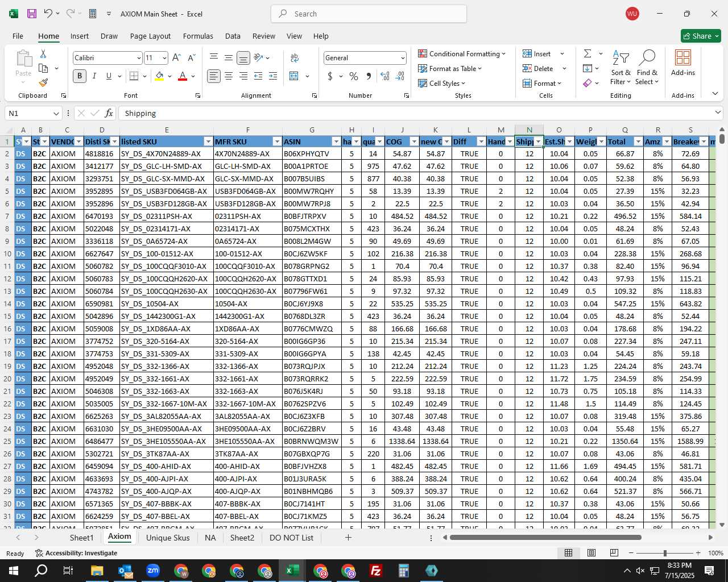Viewport: 728px width, 582px height.
Task: Toggle Top Align vertical alignment
Action: (x=214, y=58)
